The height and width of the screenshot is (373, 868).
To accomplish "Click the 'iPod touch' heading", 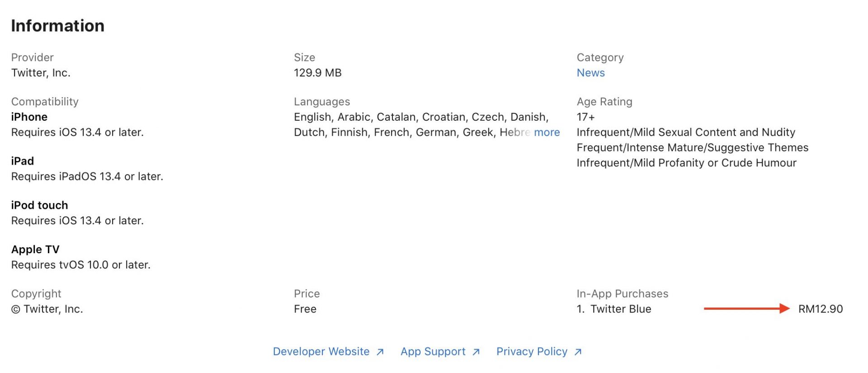I will tap(39, 205).
